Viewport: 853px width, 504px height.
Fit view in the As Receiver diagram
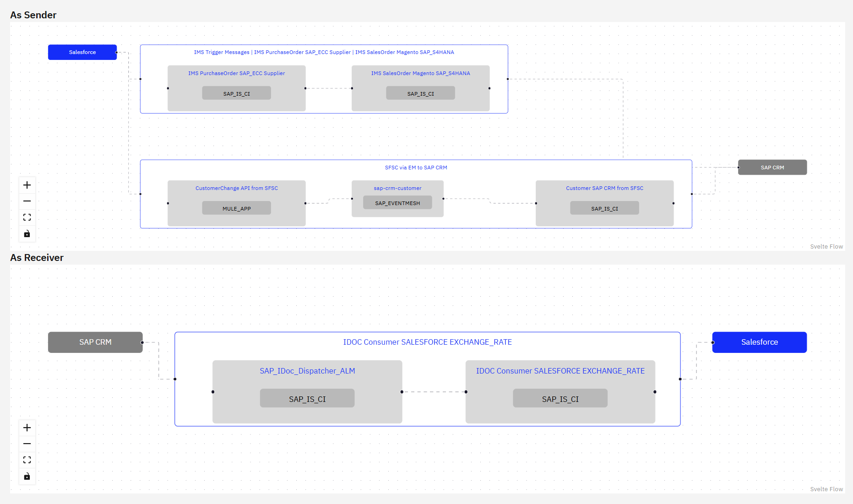(27, 460)
